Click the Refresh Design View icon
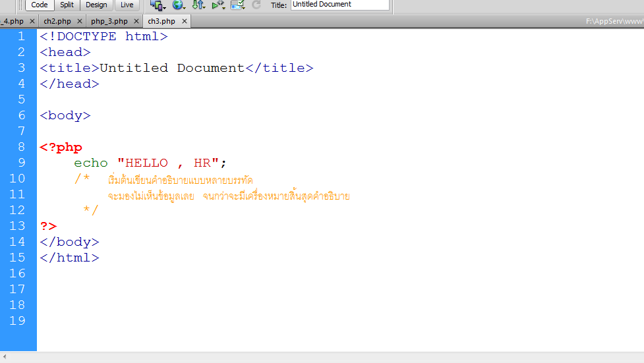 tap(256, 5)
